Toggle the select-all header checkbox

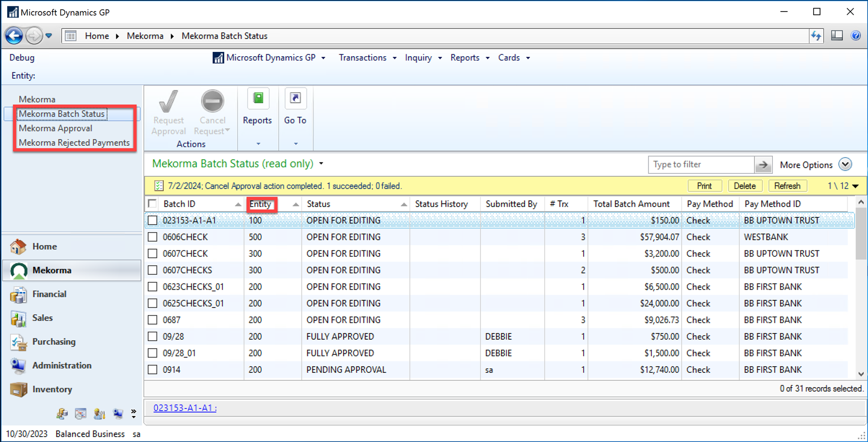153,204
